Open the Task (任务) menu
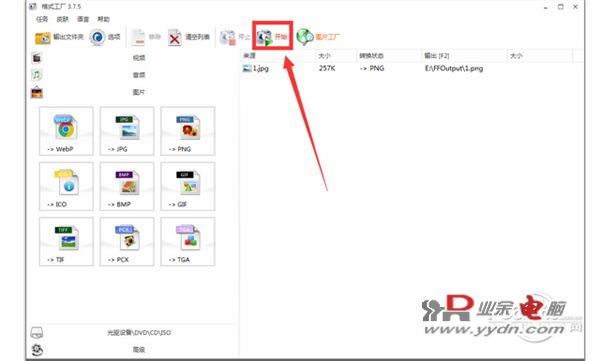Screen dimensions: 600x361 (x=42, y=19)
